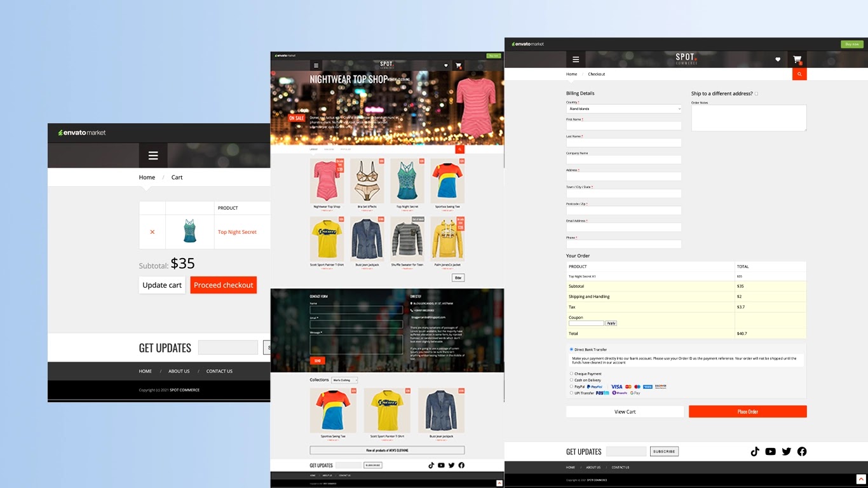The width and height of the screenshot is (868, 488).
Task: Open the hamburger menu on the cart page
Action: 153,156
